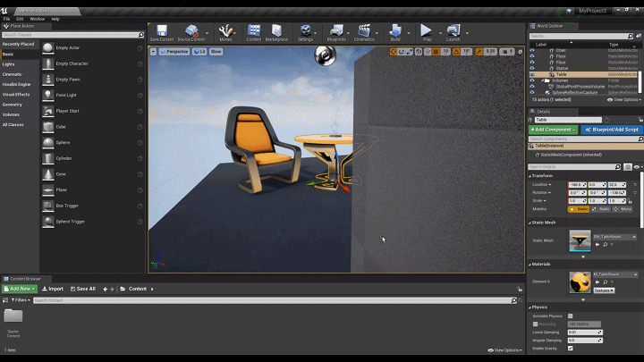The width and height of the screenshot is (644, 362).
Task: Open the File menu
Action: (x=6, y=19)
